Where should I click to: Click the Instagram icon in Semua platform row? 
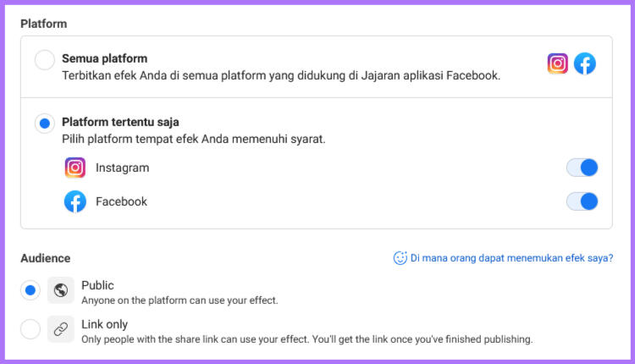[558, 63]
